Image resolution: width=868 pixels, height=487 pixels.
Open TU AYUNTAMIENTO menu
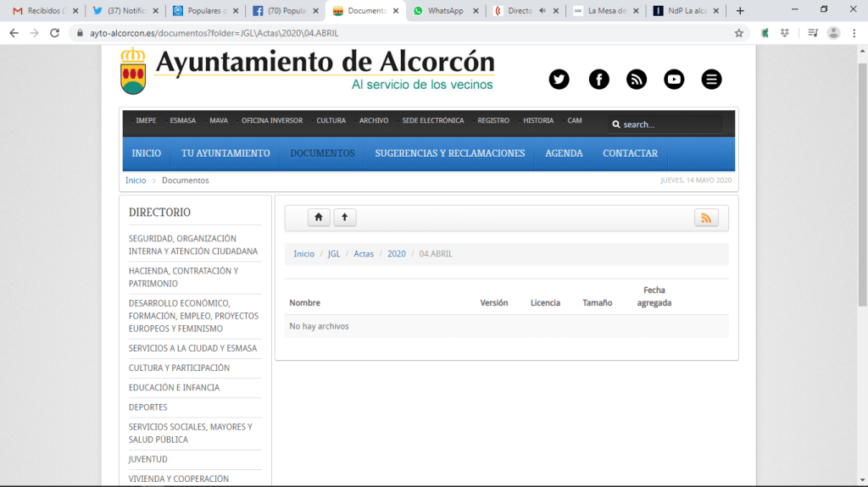225,153
